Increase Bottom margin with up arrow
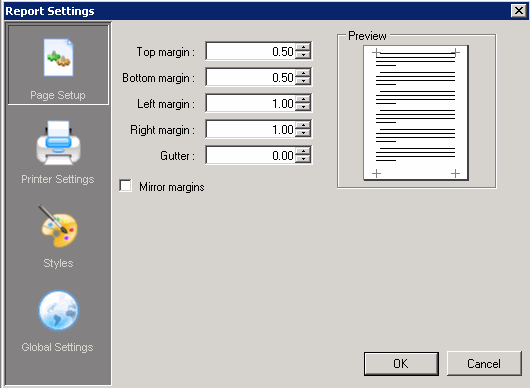Viewport: 530px width, 388px height. (303, 73)
